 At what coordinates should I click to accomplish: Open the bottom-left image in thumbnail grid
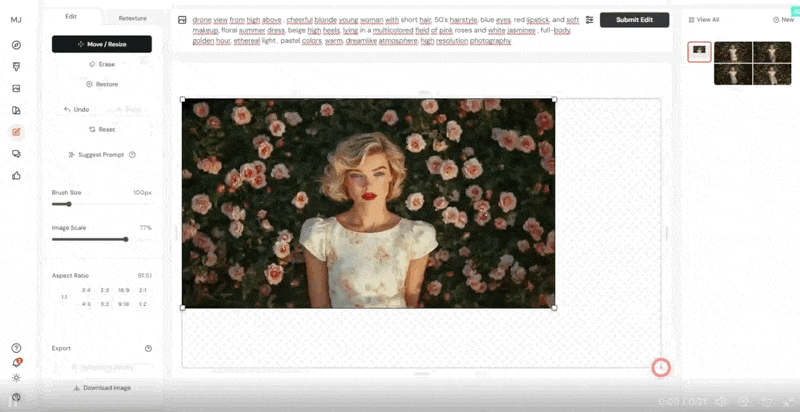[x=733, y=74]
